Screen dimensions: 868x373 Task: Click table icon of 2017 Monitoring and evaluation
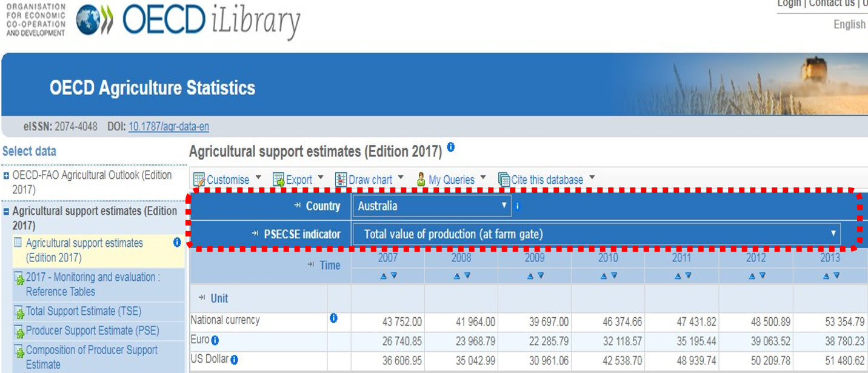[x=19, y=278]
